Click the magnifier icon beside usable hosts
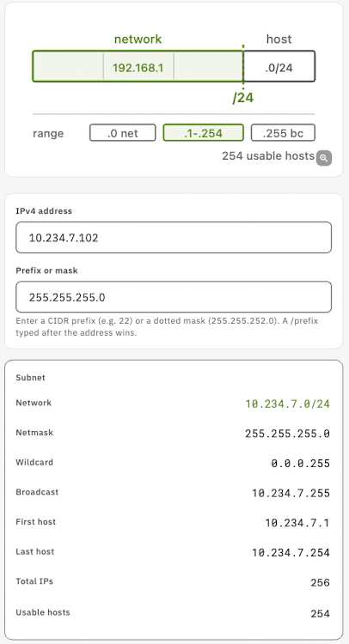The image size is (349, 644). [324, 158]
